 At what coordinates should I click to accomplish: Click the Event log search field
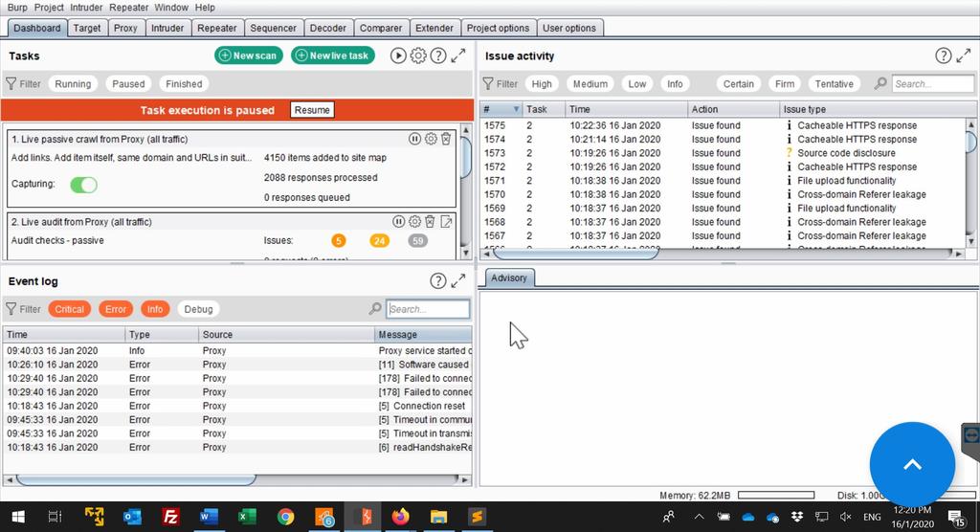[x=428, y=309]
